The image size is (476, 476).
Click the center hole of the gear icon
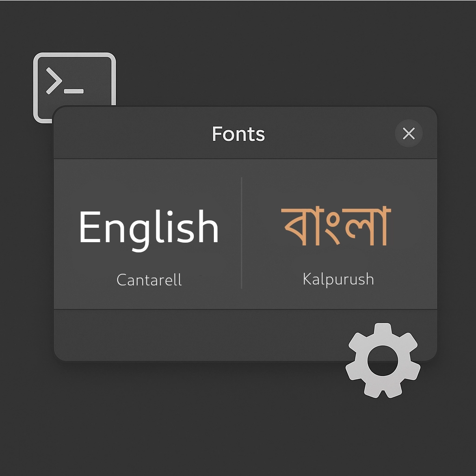click(383, 361)
